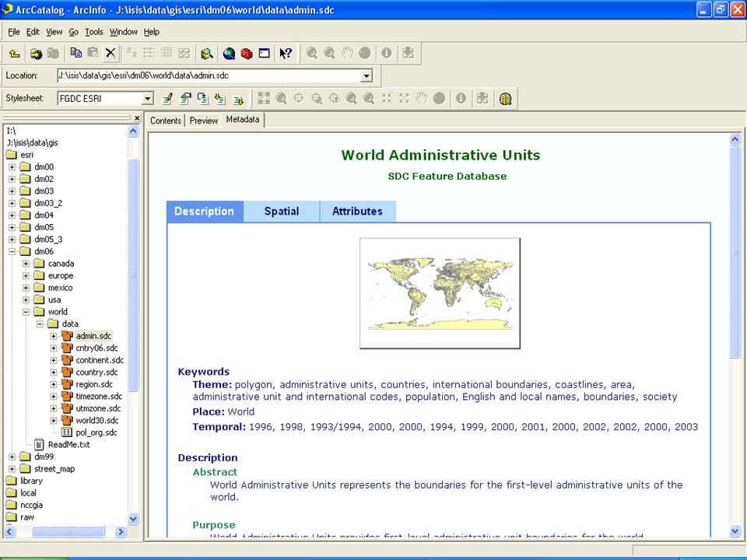The width and height of the screenshot is (747, 560).
Task: Open the File menu
Action: [14, 32]
